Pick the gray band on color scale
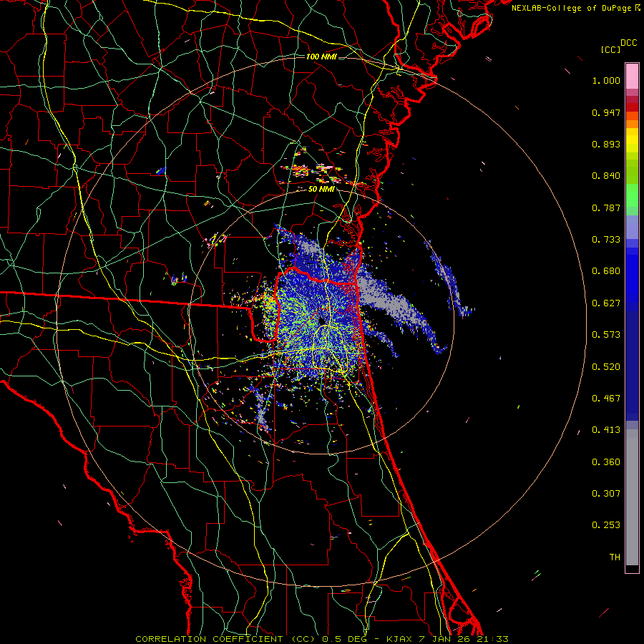This screenshot has width=644, height=644. (632, 497)
